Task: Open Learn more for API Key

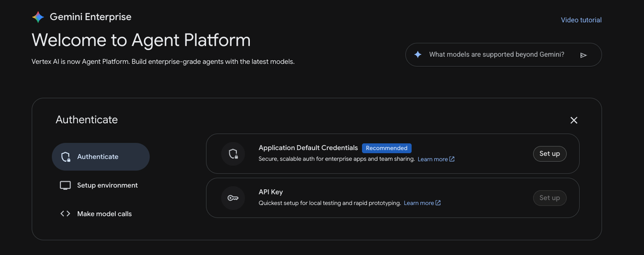Action: [x=422, y=203]
